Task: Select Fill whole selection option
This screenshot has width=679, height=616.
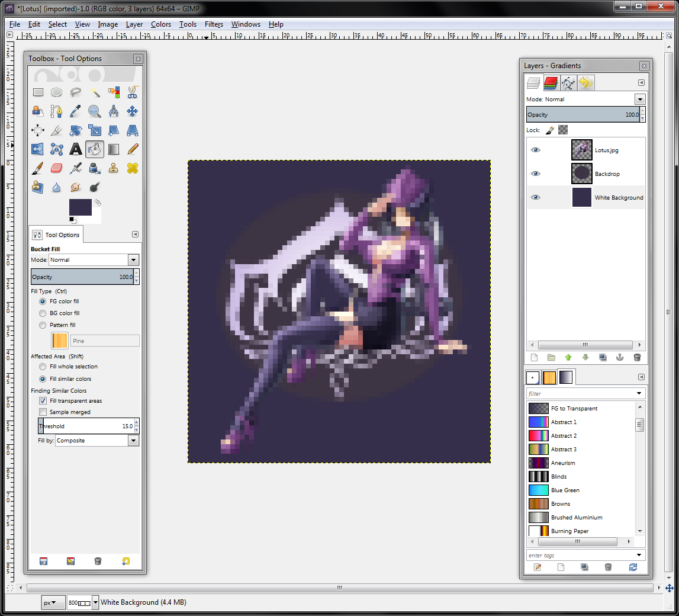Action: [43, 367]
